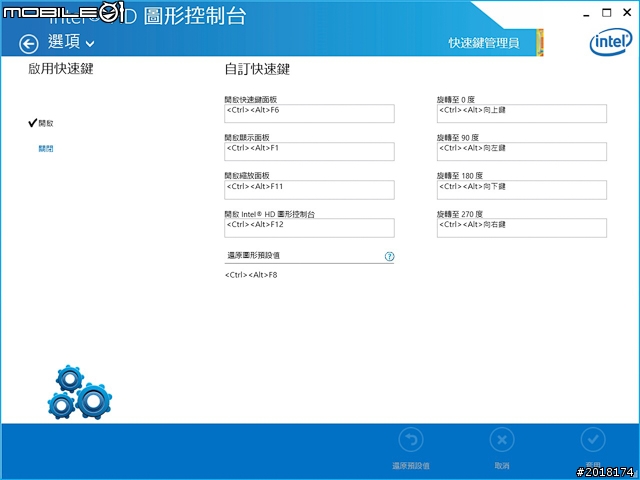Click the Intel logo

(x=611, y=42)
